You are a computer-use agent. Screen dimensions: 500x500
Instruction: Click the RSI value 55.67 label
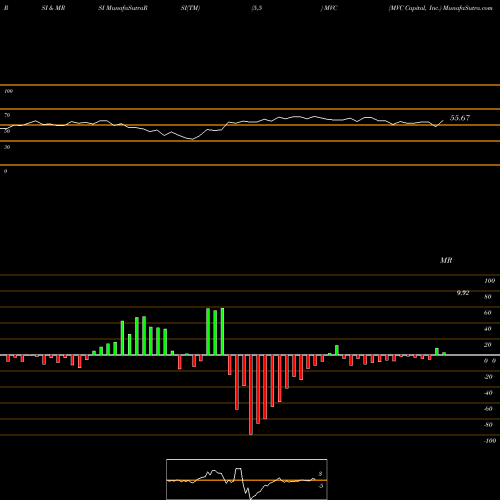[460, 118]
